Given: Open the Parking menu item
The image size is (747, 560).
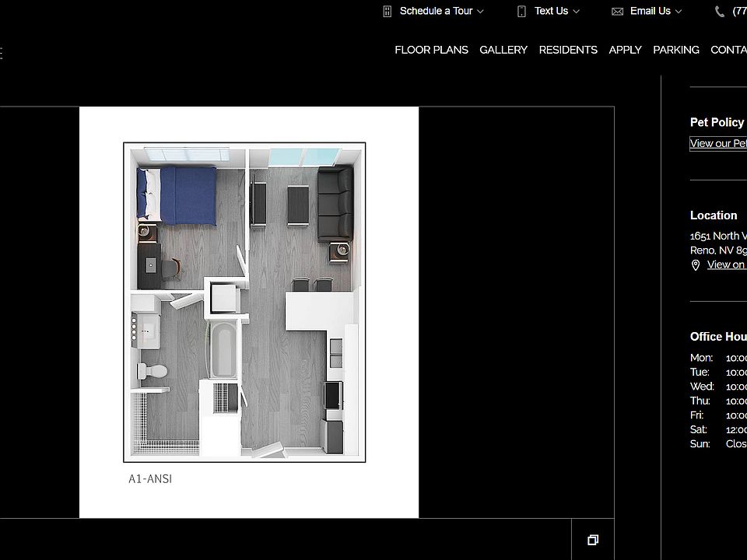Looking at the screenshot, I should tap(676, 50).
